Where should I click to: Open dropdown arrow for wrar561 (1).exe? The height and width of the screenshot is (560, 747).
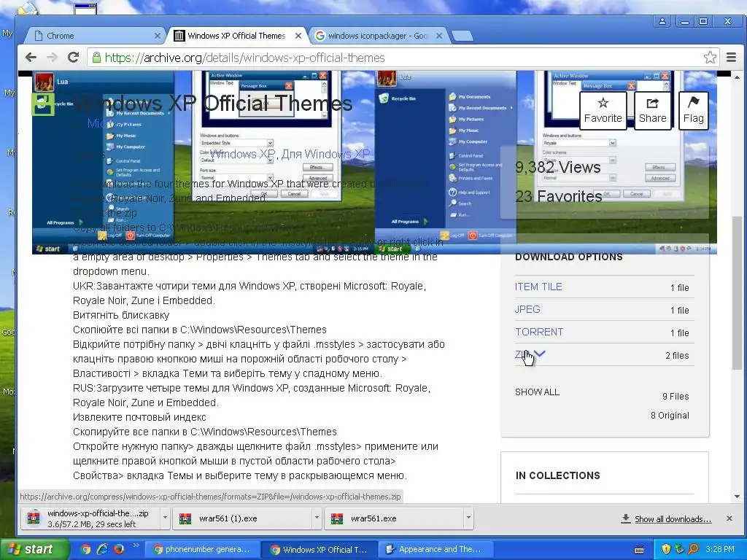pos(317,518)
